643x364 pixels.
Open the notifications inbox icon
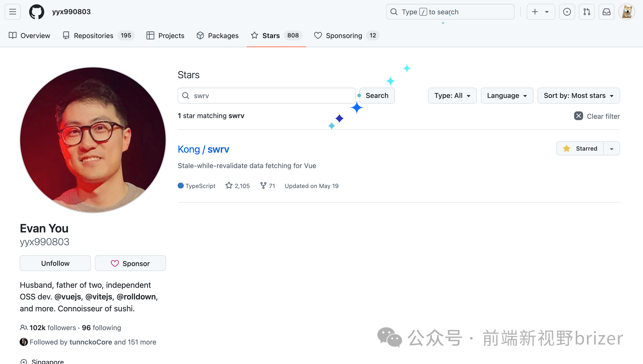(606, 12)
